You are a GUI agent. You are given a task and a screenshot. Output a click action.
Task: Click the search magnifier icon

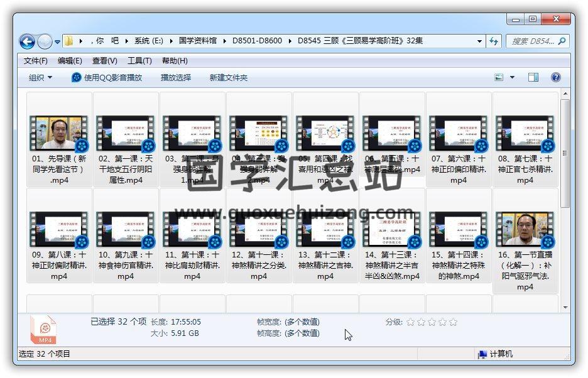[x=562, y=41]
